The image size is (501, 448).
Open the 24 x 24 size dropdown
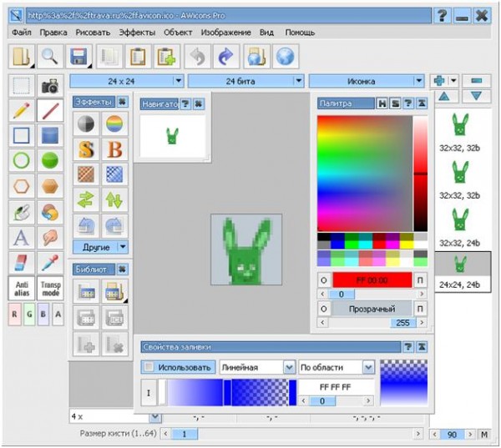pos(179,81)
